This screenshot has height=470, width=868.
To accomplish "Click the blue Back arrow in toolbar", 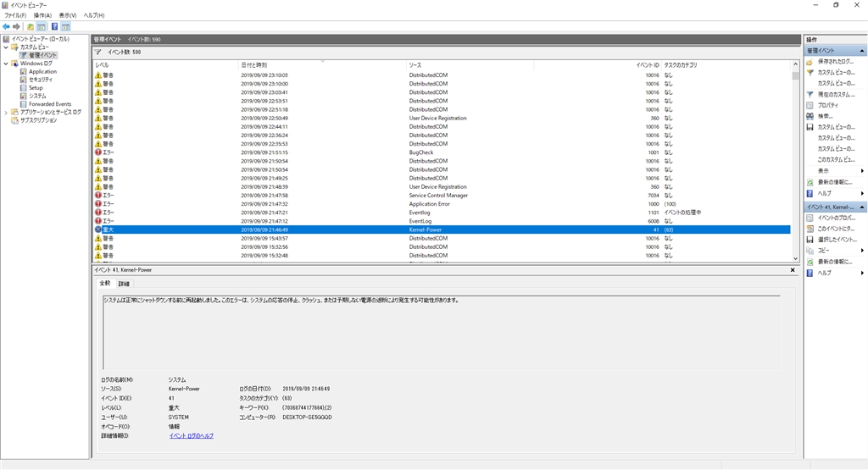I will 6,26.
